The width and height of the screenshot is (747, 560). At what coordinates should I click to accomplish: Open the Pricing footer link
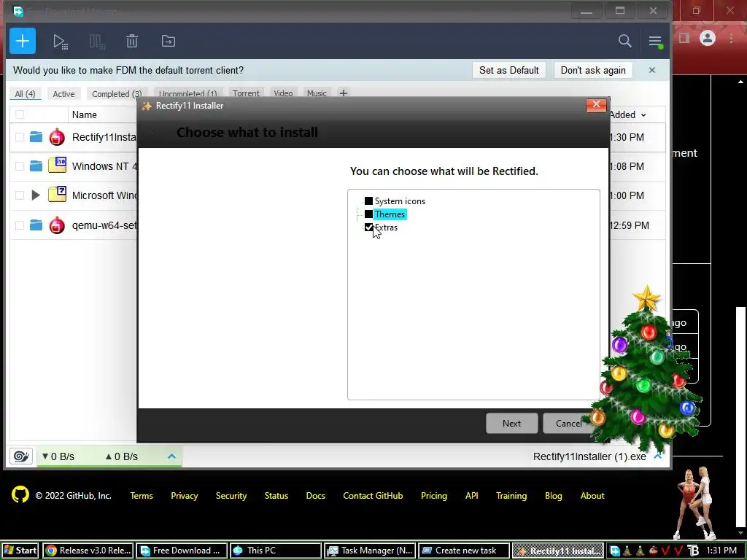434,496
